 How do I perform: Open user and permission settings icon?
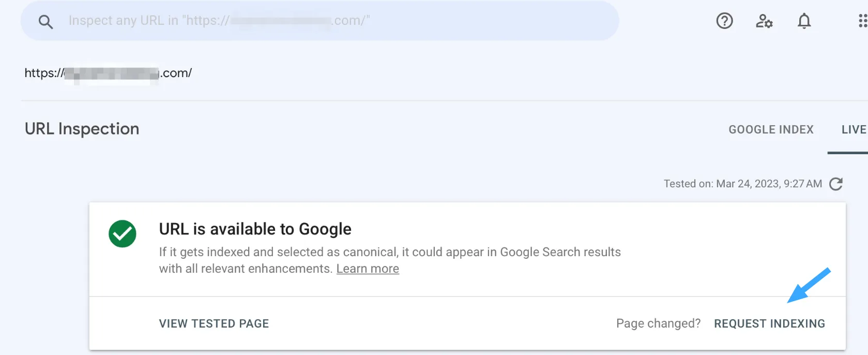(x=764, y=21)
